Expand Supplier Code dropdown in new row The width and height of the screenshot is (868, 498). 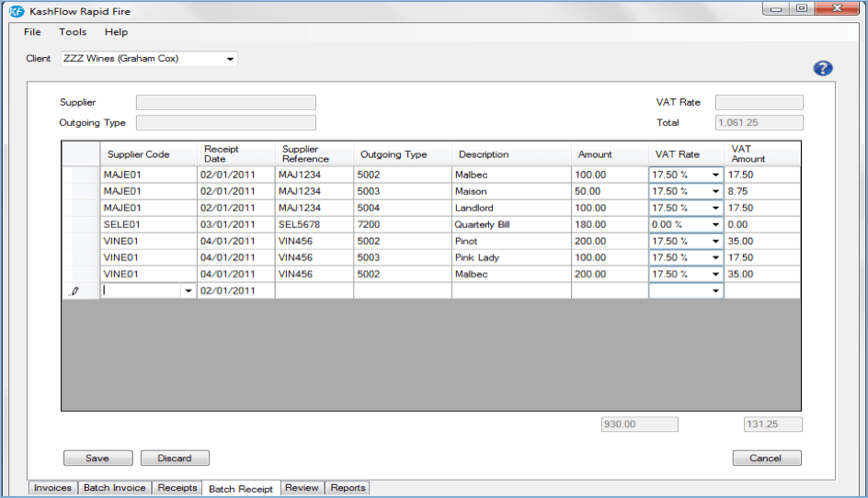point(188,290)
